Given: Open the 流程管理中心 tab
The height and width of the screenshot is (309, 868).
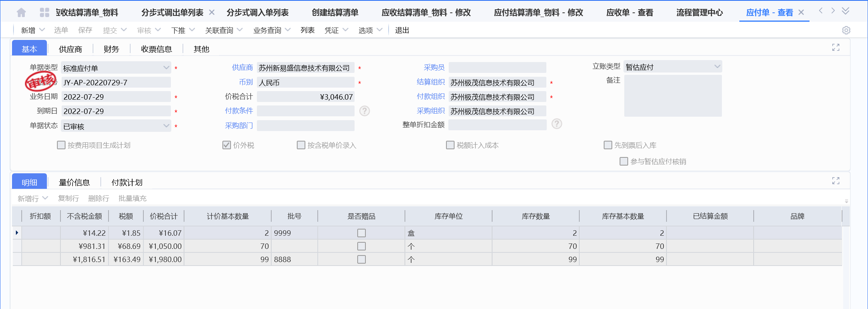Looking at the screenshot, I should coord(700,13).
